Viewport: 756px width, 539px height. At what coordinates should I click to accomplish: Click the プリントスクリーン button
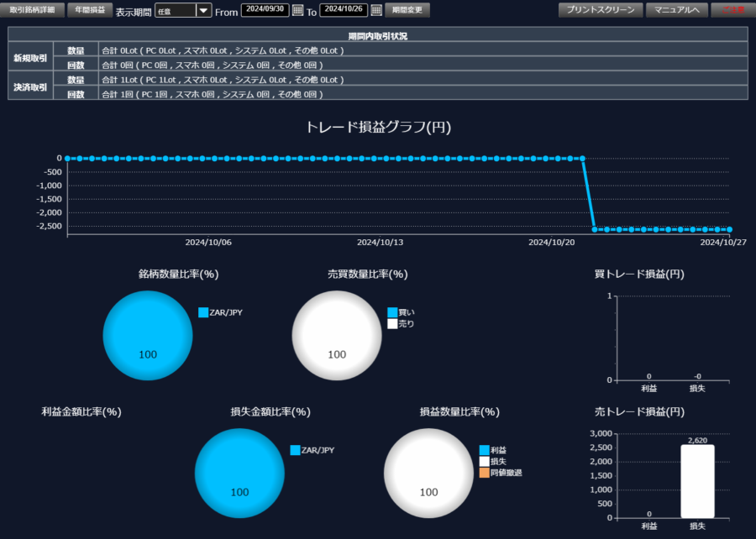click(x=601, y=9)
